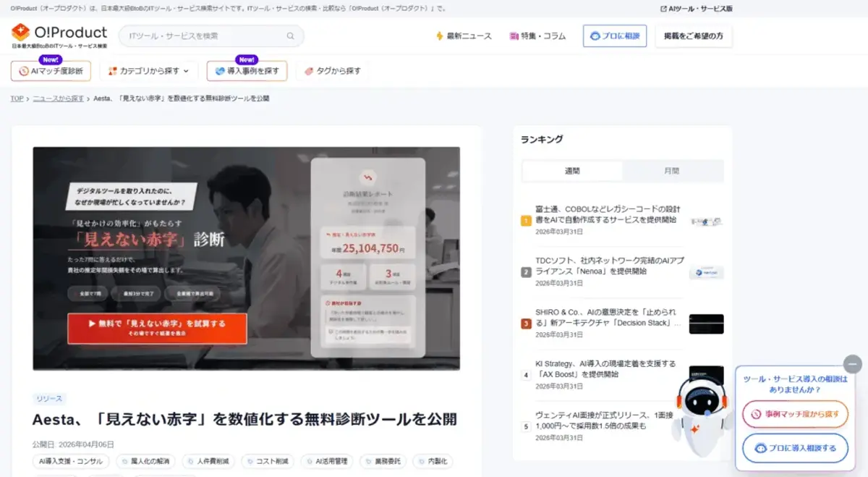Image resolution: width=868 pixels, height=477 pixels.
Task: Click the ランキング heading
Action: 542,139
